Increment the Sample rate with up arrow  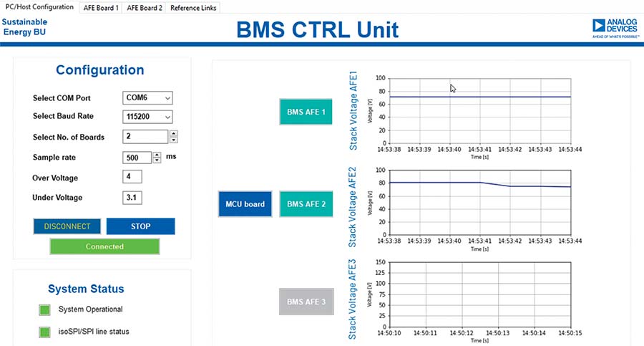pos(157,155)
